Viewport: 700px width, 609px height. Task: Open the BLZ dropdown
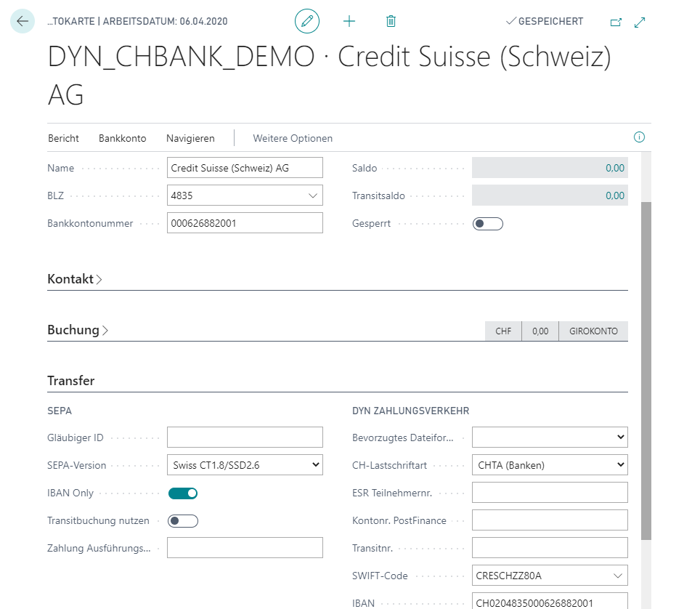coord(313,195)
